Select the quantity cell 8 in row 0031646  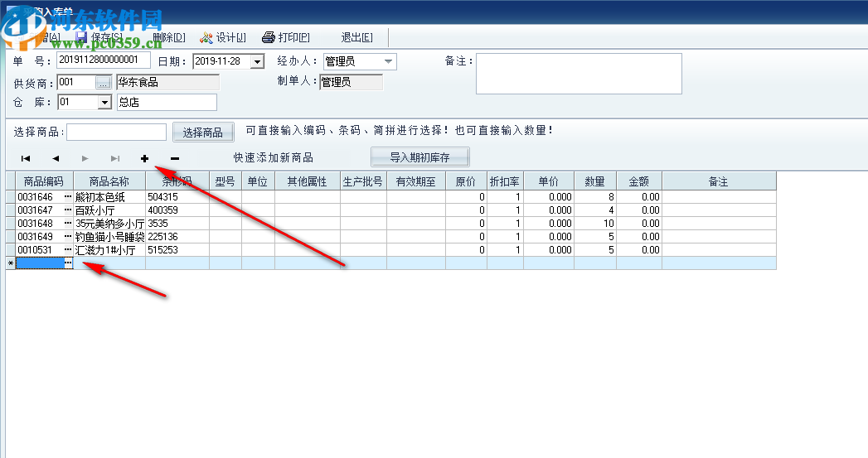coord(595,197)
